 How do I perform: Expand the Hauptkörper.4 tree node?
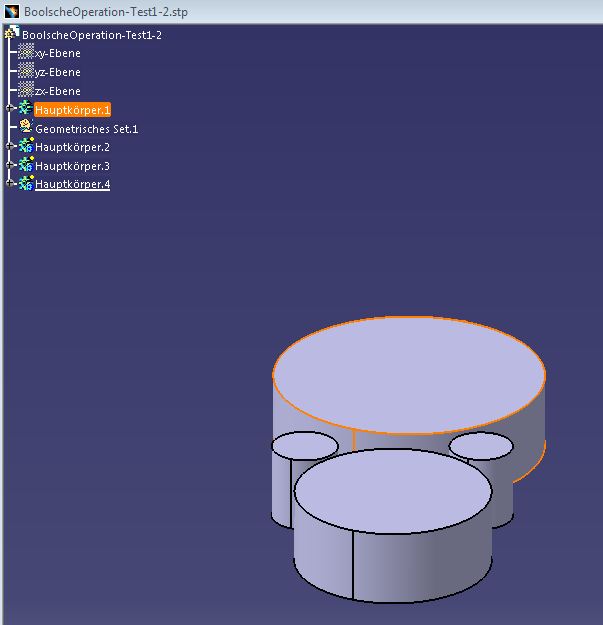click(10, 183)
